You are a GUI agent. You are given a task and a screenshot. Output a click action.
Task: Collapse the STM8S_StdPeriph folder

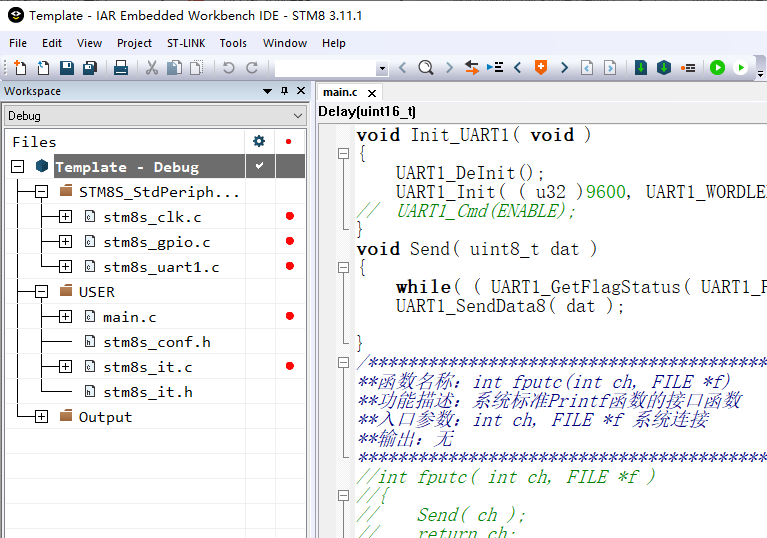pyautogui.click(x=42, y=192)
